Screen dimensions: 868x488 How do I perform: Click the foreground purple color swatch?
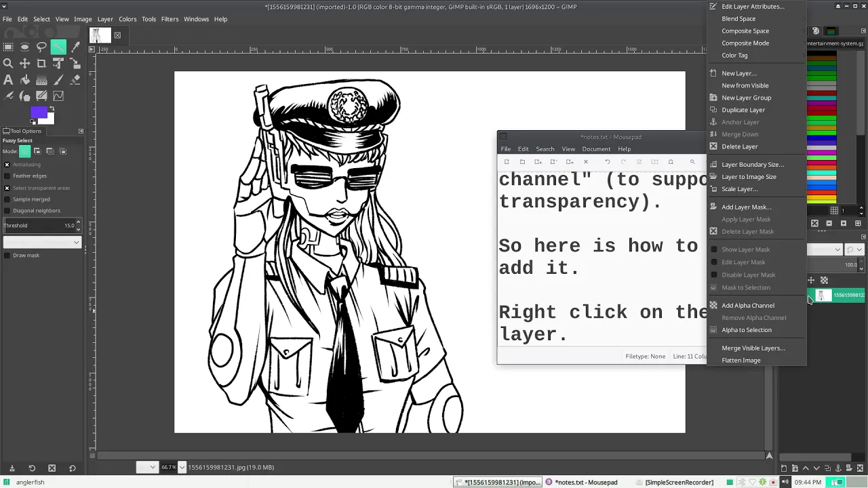click(x=38, y=113)
